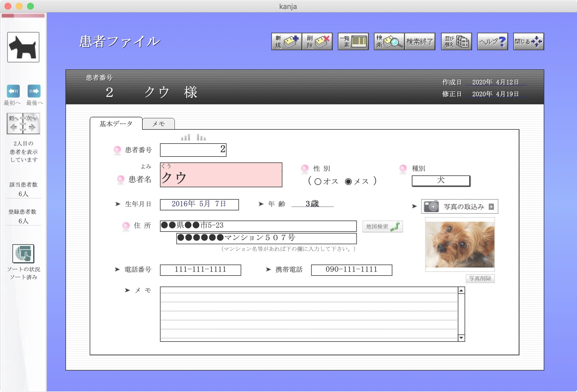Click the 地図検索 map search button
Viewport: 577px width, 392px height.
(382, 226)
